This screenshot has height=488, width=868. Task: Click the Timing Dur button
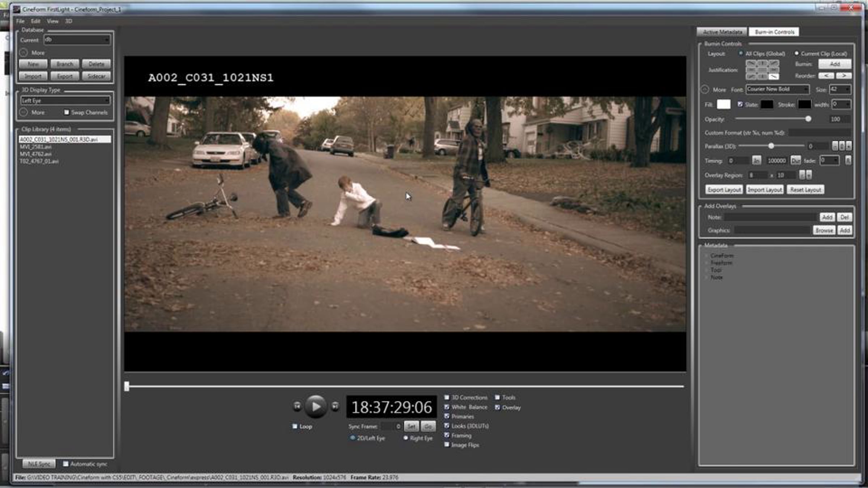coord(795,160)
